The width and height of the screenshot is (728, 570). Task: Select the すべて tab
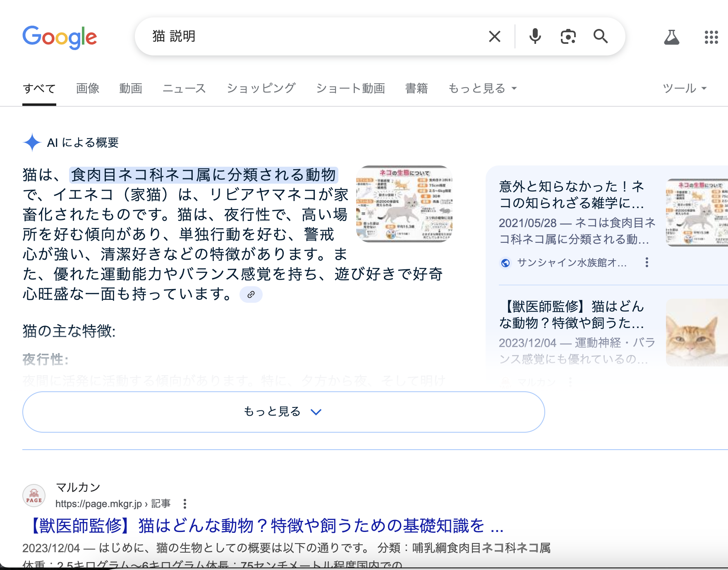click(x=39, y=88)
